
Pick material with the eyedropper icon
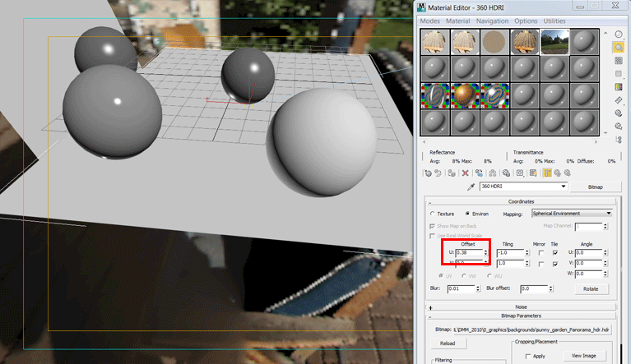471,187
